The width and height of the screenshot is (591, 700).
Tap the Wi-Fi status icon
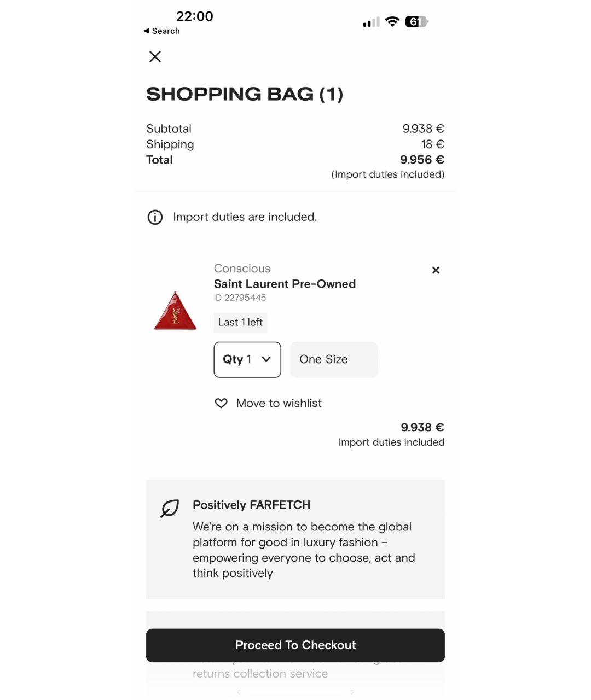coord(392,22)
